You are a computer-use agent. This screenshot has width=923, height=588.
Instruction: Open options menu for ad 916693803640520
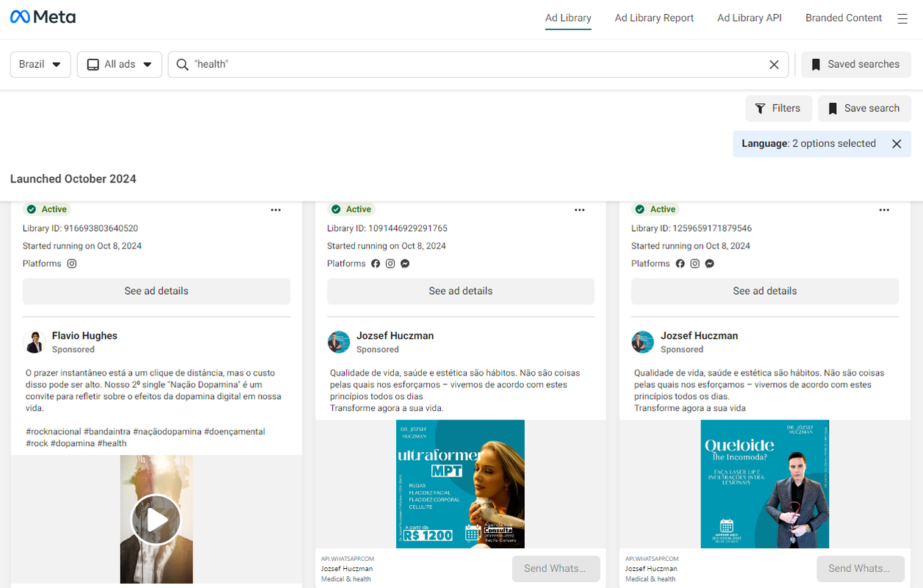pos(276,210)
